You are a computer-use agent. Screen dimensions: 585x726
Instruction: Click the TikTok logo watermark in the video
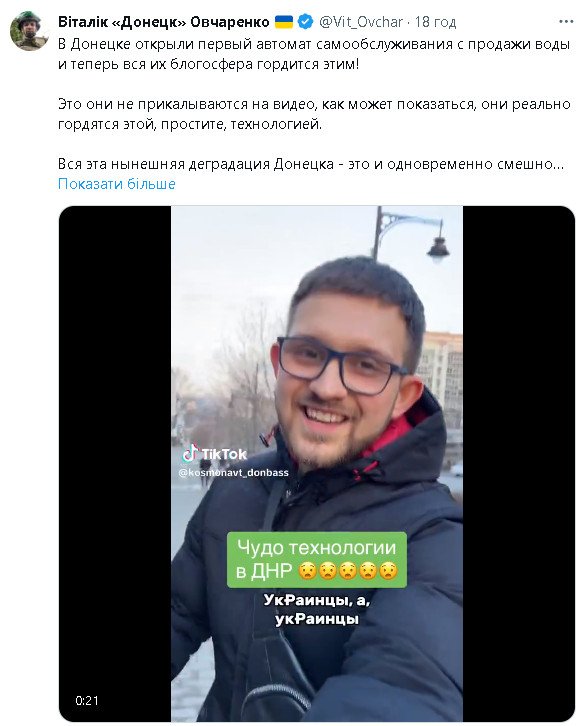(x=215, y=454)
